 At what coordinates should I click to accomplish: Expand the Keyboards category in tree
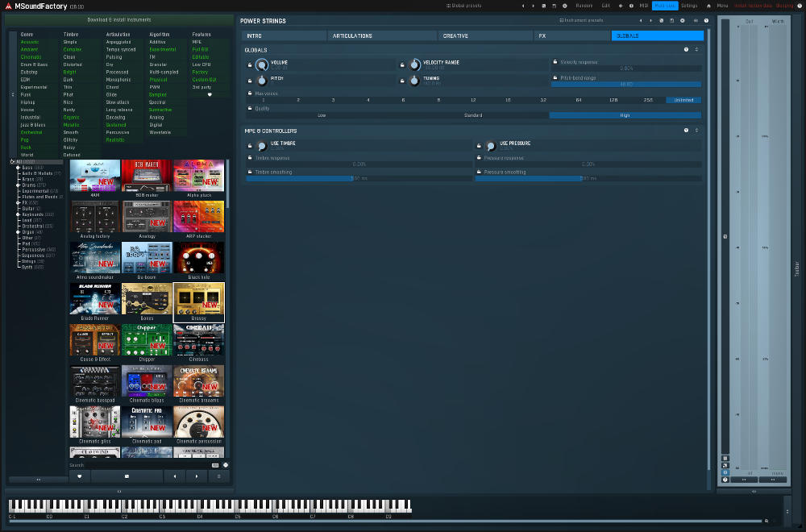tap(18, 214)
